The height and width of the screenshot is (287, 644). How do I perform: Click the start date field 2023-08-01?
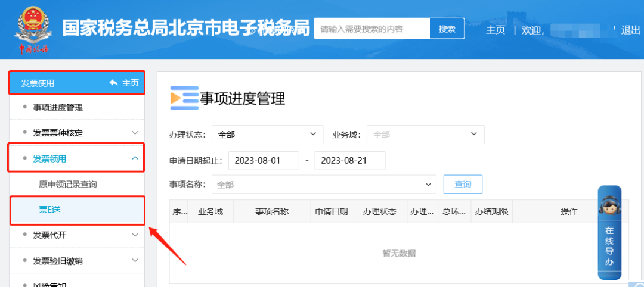click(x=264, y=161)
